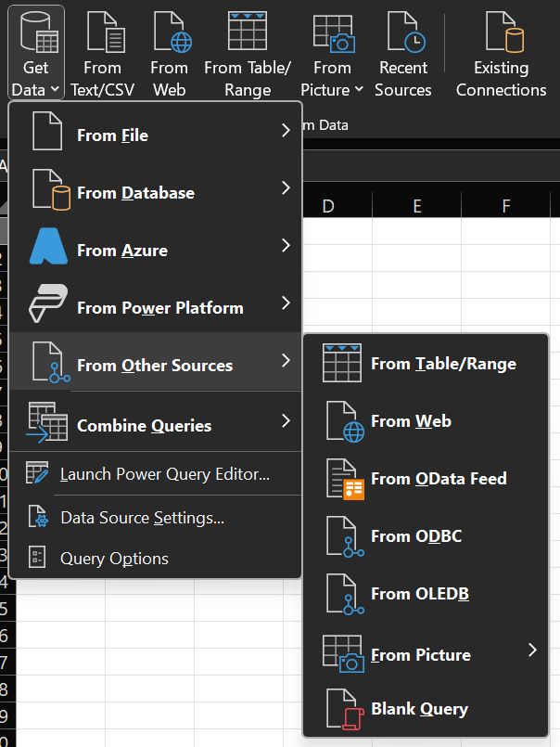Click the From Other Sources icon
The width and height of the screenshot is (560, 747).
(51, 362)
